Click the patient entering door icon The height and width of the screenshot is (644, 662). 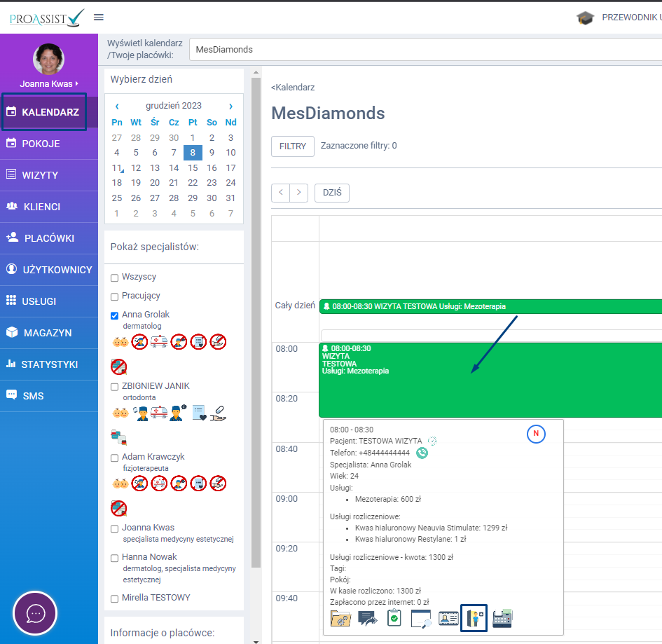click(x=474, y=619)
